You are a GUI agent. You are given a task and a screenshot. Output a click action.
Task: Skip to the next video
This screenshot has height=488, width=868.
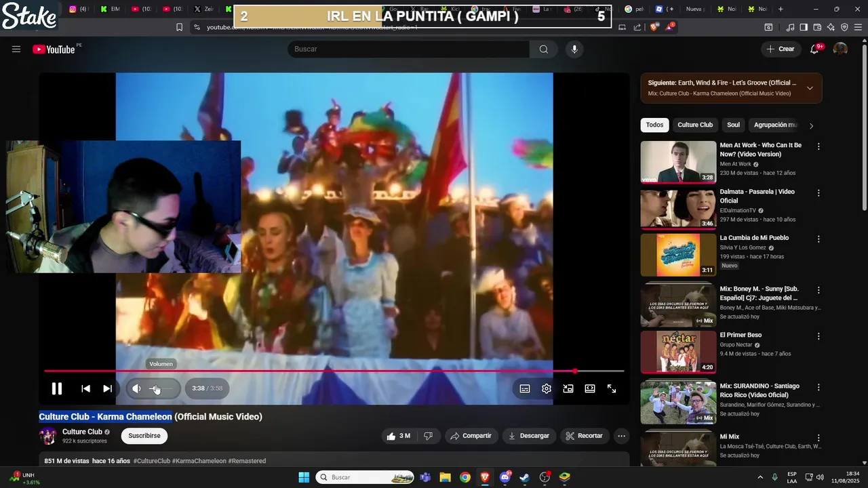click(107, 388)
